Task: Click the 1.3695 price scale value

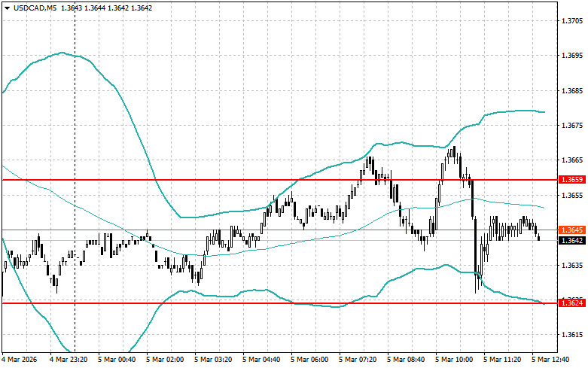Action: pyautogui.click(x=573, y=56)
